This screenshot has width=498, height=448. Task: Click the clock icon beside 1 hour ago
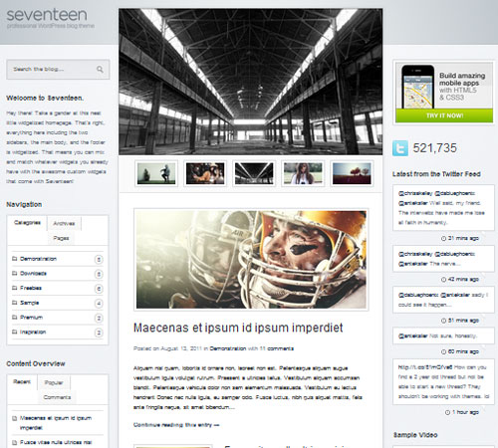[x=447, y=412]
